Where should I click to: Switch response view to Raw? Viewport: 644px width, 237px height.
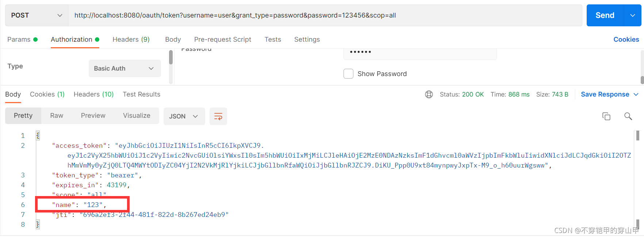pos(56,115)
